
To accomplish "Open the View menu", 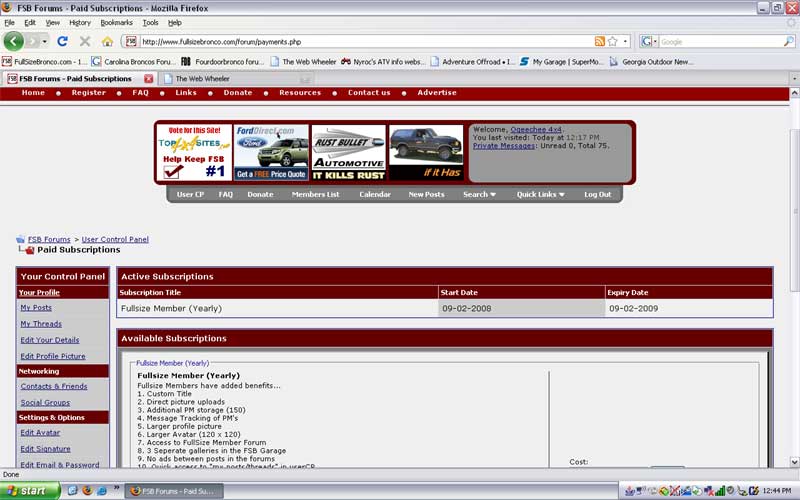I will (53, 22).
